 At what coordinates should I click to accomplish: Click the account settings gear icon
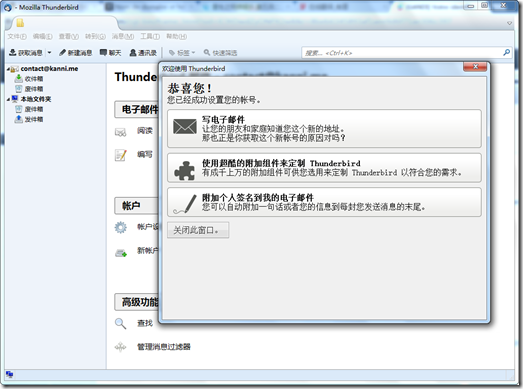pos(120,228)
